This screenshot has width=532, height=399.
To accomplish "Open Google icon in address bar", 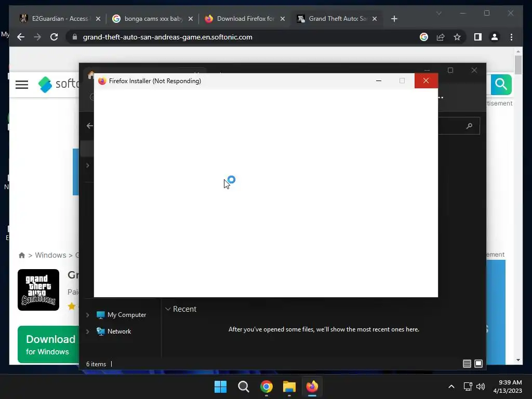I will [424, 37].
